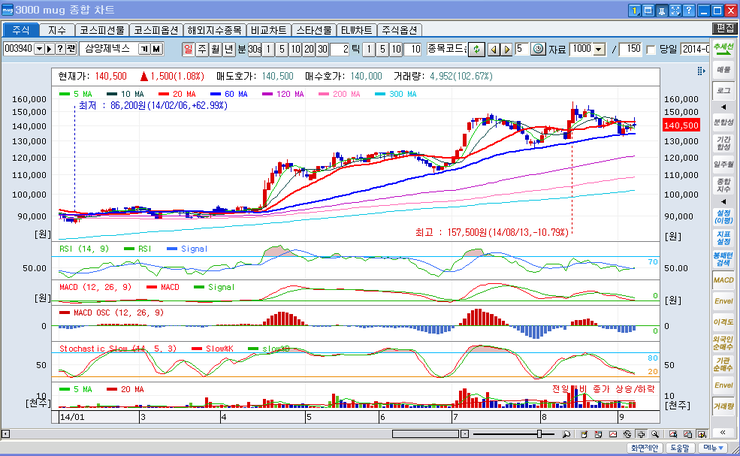Viewport: 740px width, 456px height.
Task: Click the 일주월 sidebar button
Action: pyautogui.click(x=723, y=164)
